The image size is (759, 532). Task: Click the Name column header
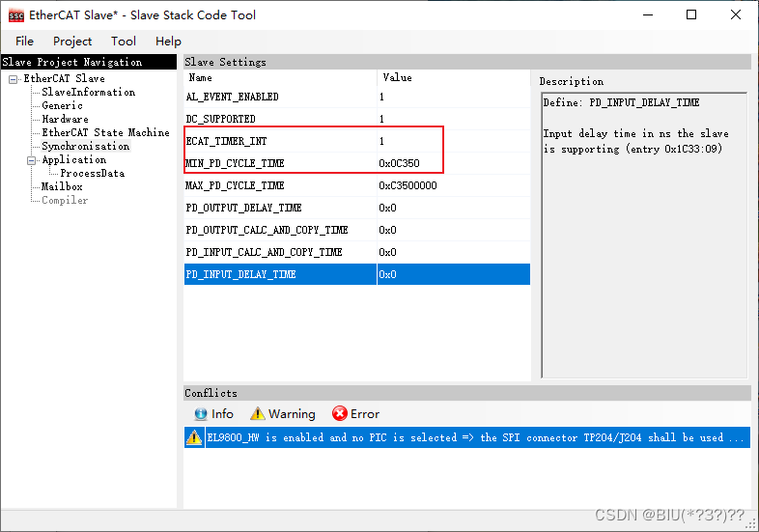pos(280,78)
